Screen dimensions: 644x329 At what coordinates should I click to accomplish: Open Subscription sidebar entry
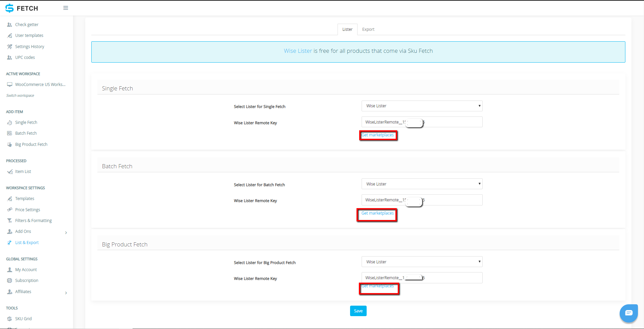(27, 281)
